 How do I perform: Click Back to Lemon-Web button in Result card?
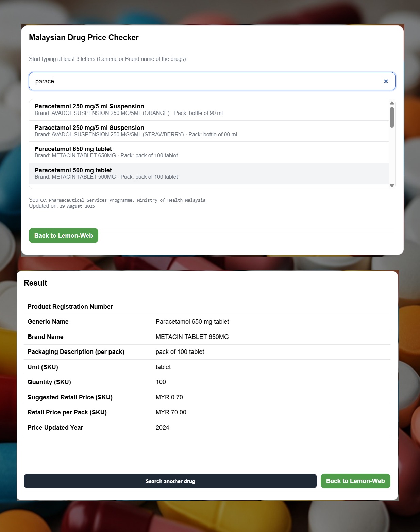click(x=355, y=481)
